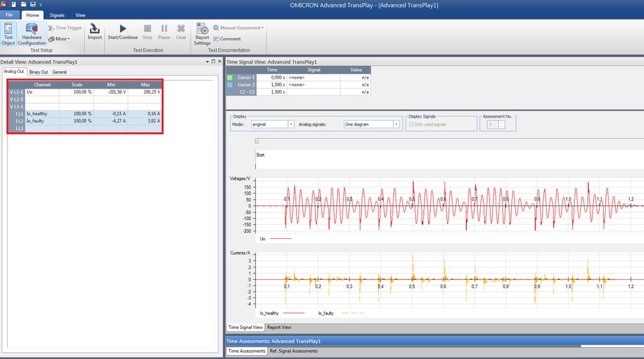The width and height of the screenshot is (644, 359).
Task: Open the Detail View panel options arrow
Action: click(208, 62)
